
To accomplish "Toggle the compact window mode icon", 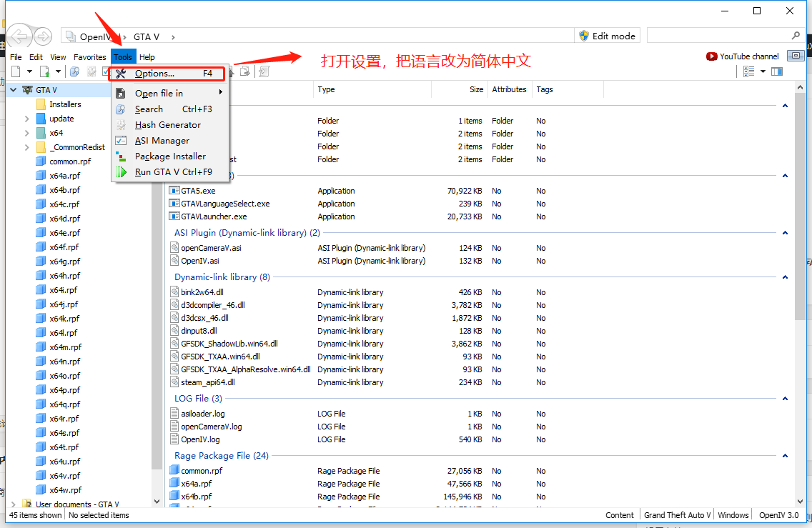I will tap(796, 56).
